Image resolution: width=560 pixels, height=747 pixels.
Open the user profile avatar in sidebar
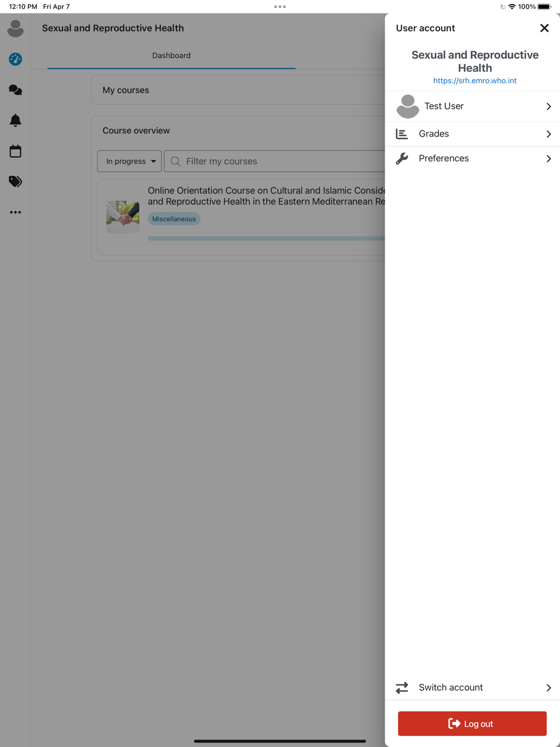[x=15, y=29]
